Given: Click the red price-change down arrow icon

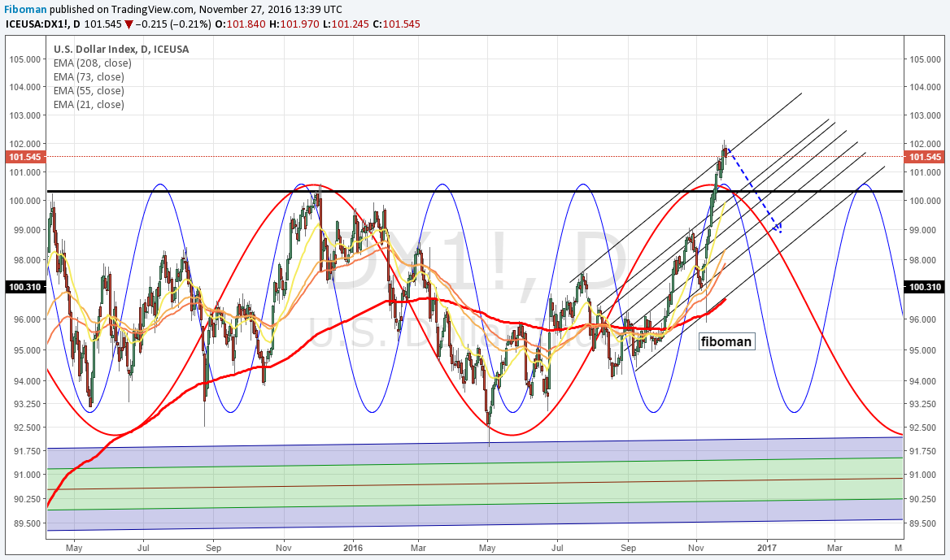Looking at the screenshot, I should [x=129, y=24].
